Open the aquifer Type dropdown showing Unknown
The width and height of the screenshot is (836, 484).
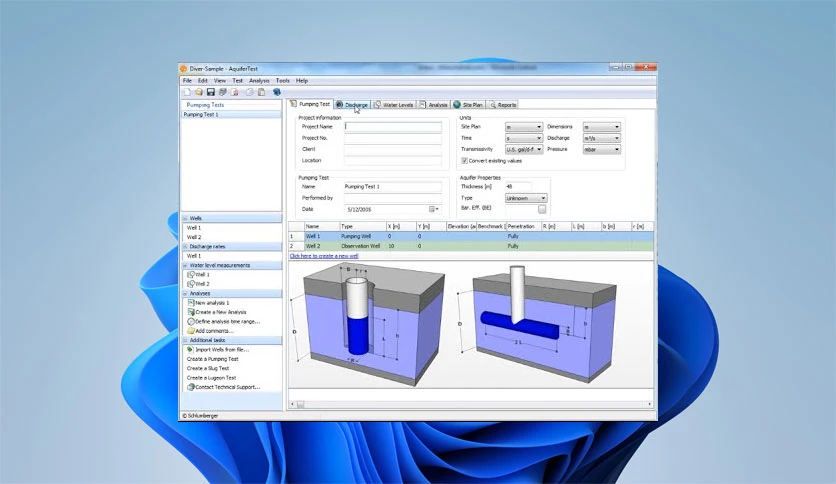(x=526, y=198)
